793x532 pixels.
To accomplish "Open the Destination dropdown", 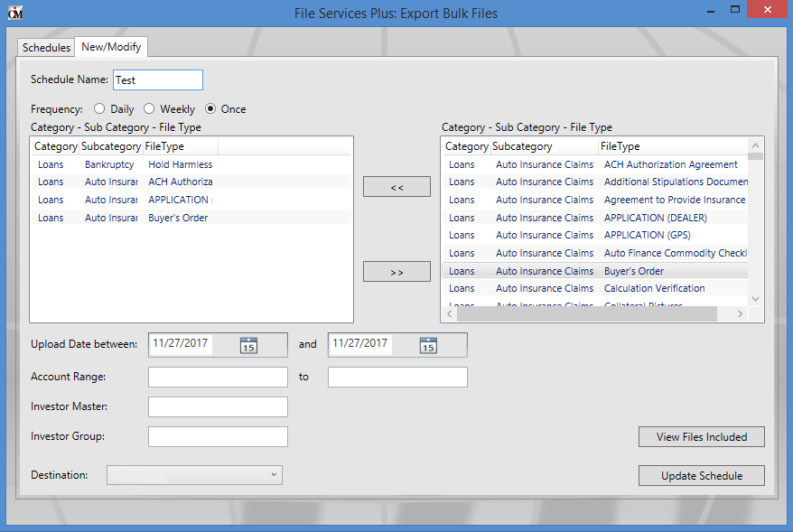I will (194, 475).
